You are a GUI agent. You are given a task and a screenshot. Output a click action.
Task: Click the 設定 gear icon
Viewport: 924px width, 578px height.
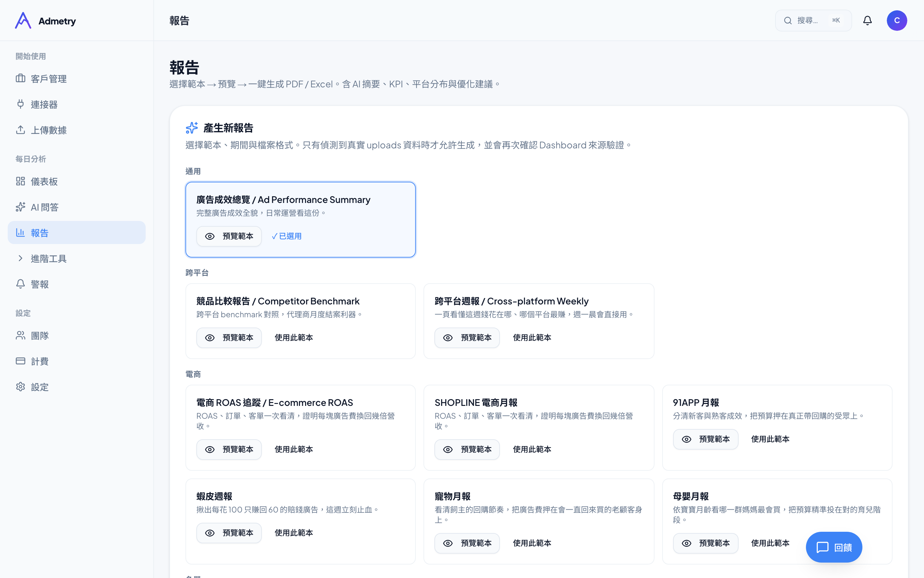tap(21, 387)
